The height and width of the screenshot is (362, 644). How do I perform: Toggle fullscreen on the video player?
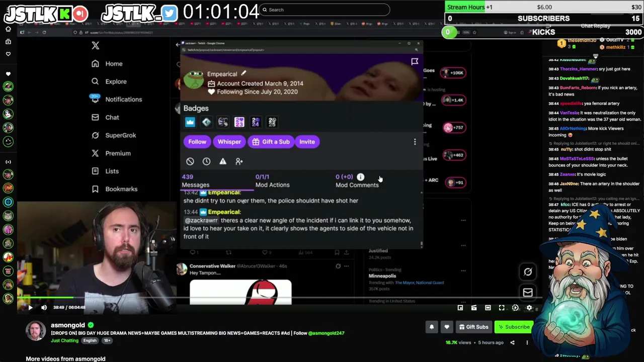pyautogui.click(x=502, y=308)
